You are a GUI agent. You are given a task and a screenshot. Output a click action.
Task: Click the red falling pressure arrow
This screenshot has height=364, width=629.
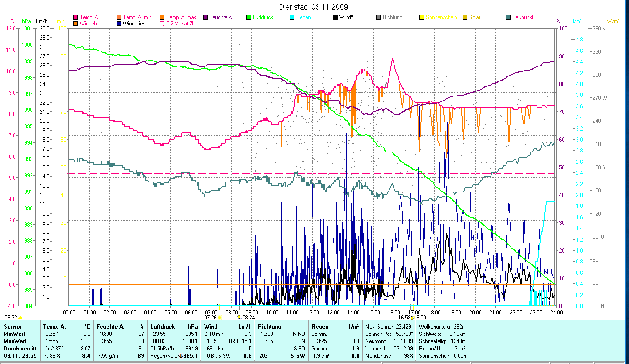[x=181, y=356]
